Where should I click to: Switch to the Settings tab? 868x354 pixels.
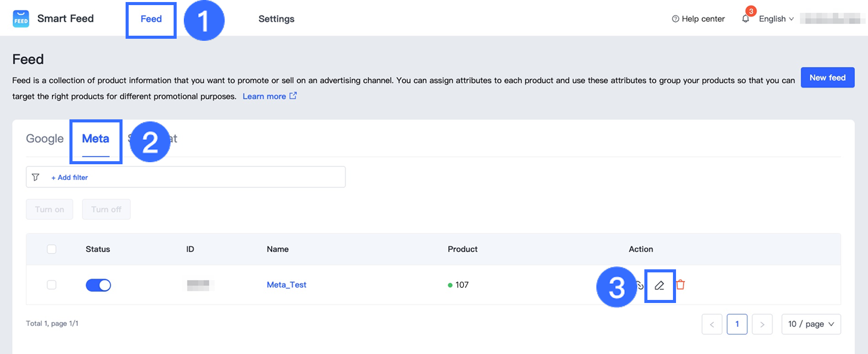pos(276,19)
